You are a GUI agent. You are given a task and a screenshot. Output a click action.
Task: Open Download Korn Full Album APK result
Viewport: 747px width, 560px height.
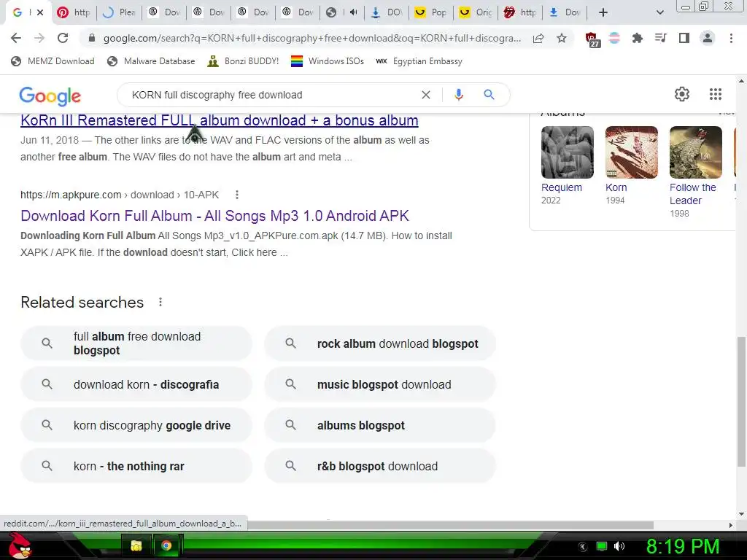click(215, 216)
